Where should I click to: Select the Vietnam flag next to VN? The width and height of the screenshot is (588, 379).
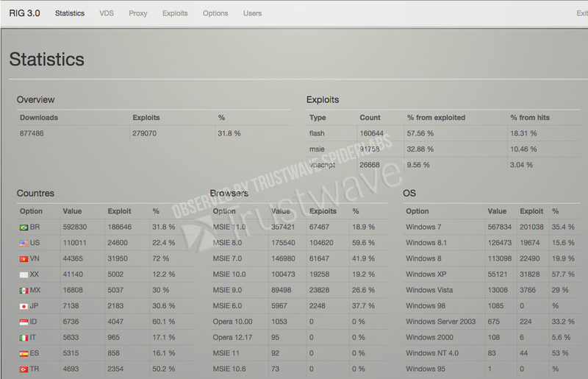pos(24,258)
